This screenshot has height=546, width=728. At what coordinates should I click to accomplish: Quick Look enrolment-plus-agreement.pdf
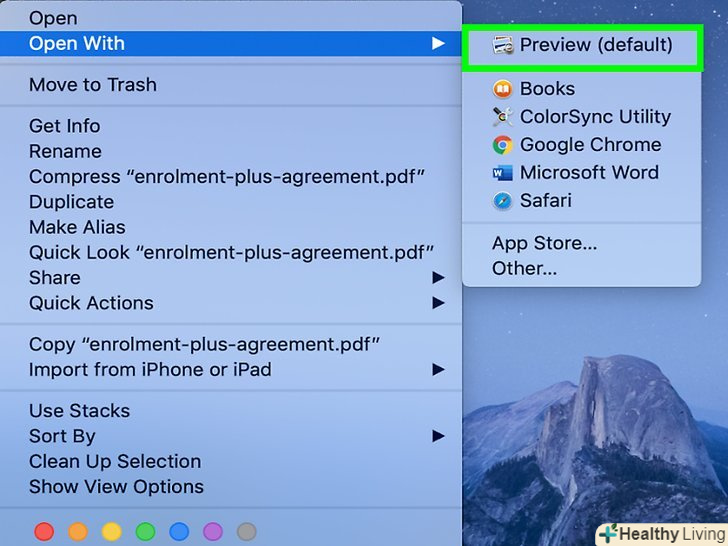point(231,253)
